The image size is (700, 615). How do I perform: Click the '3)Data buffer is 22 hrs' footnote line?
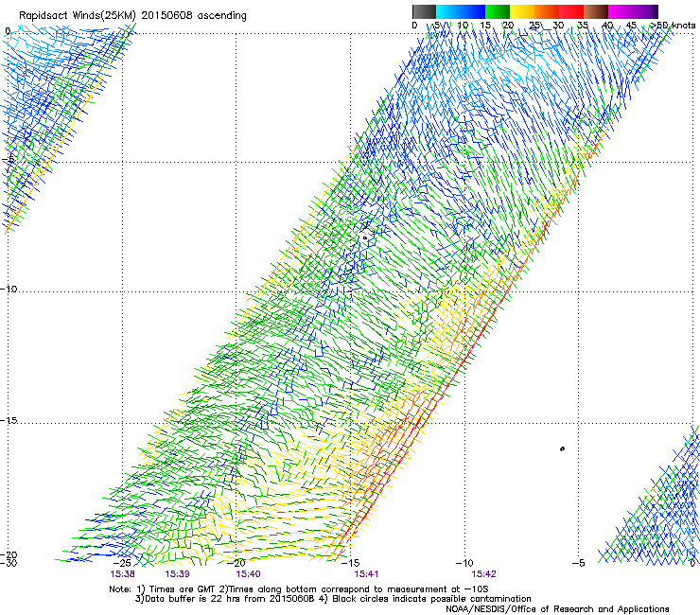tap(333, 599)
